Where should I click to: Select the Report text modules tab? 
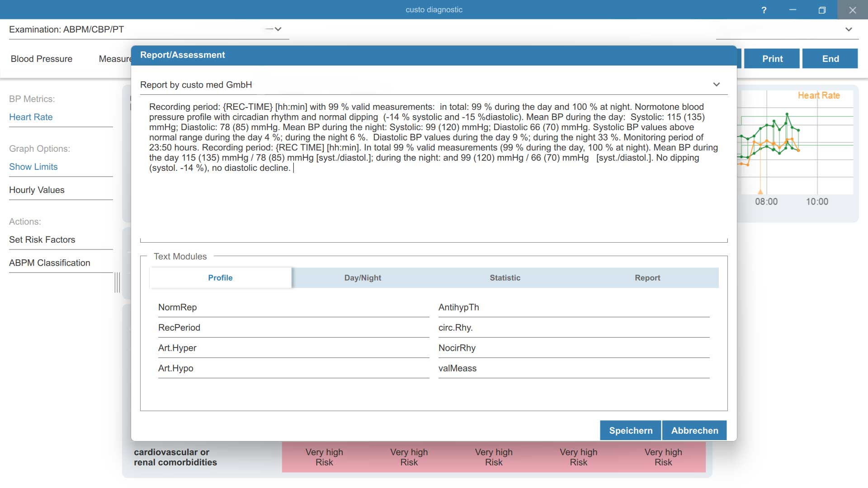coord(647,278)
